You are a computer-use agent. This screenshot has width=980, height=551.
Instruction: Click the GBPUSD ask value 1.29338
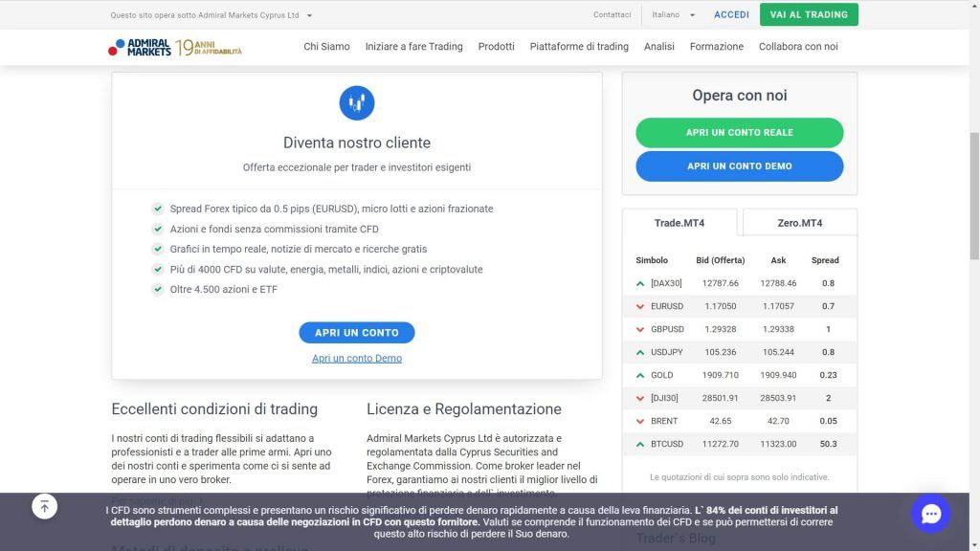click(x=778, y=329)
